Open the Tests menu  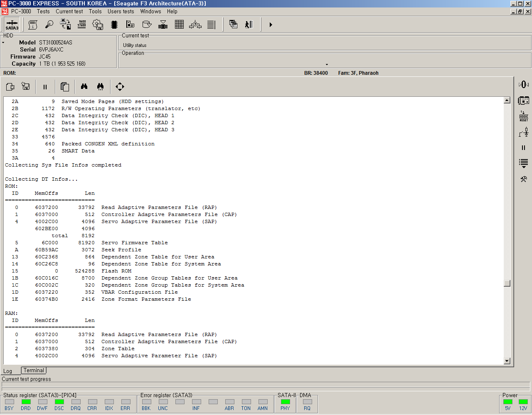pyautogui.click(x=43, y=12)
